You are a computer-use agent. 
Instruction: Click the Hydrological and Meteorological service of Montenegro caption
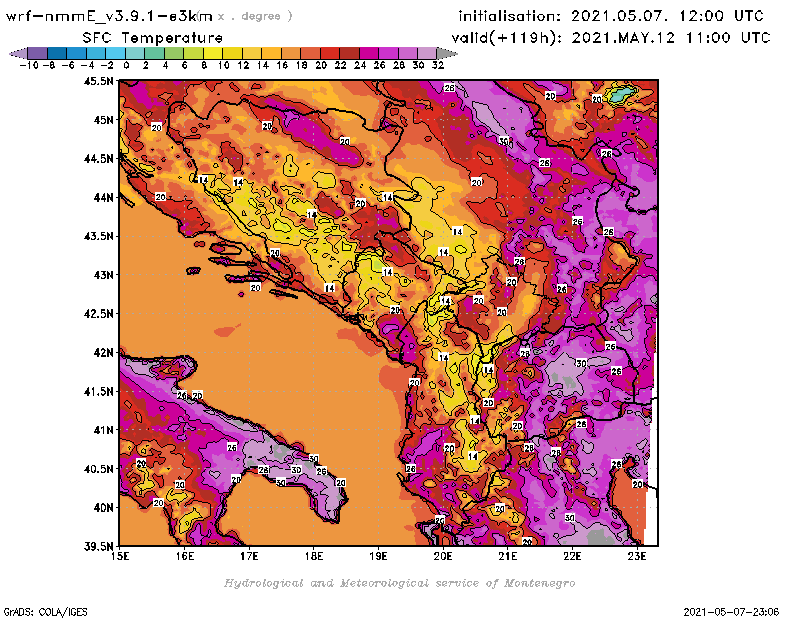[399, 583]
